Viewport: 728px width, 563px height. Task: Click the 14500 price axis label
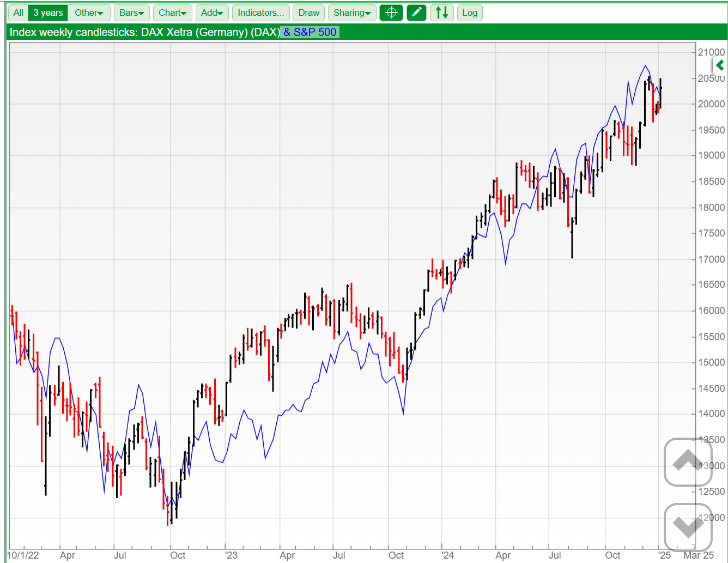(712, 389)
